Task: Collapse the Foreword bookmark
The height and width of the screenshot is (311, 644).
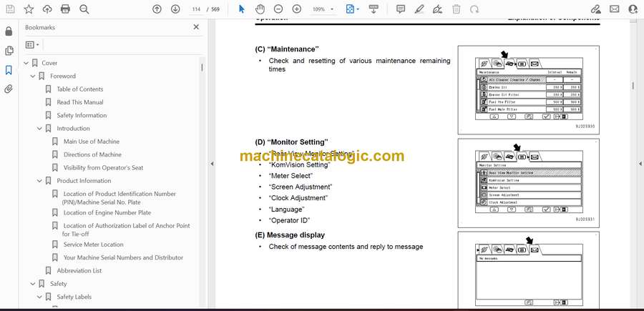Action: [x=33, y=76]
